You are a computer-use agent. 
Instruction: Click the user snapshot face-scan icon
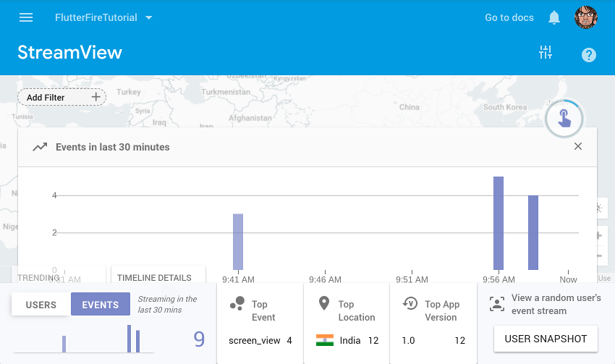point(497,304)
